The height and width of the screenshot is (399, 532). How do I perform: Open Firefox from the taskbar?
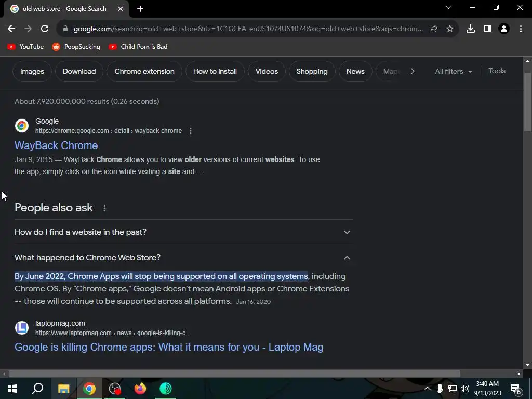point(140,389)
